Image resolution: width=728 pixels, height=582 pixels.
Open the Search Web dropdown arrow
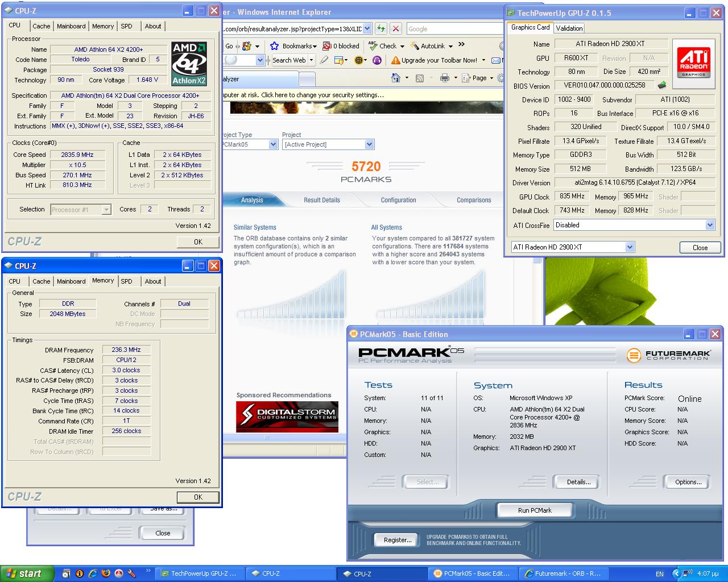pyautogui.click(x=312, y=60)
